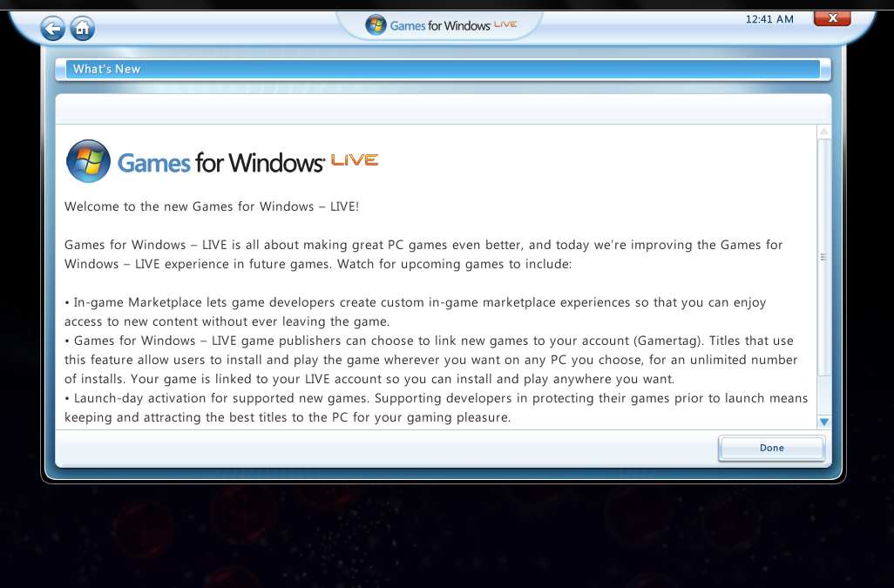Close the Games for Windows LIVE window
Viewport: 894px width, 588px height.
pos(831,17)
